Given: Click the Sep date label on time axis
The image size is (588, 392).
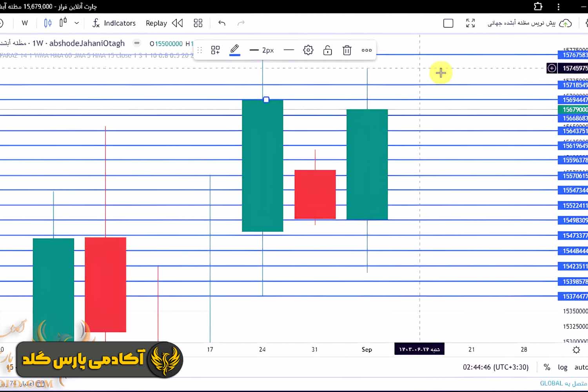Looking at the screenshot, I should pyautogui.click(x=367, y=349).
